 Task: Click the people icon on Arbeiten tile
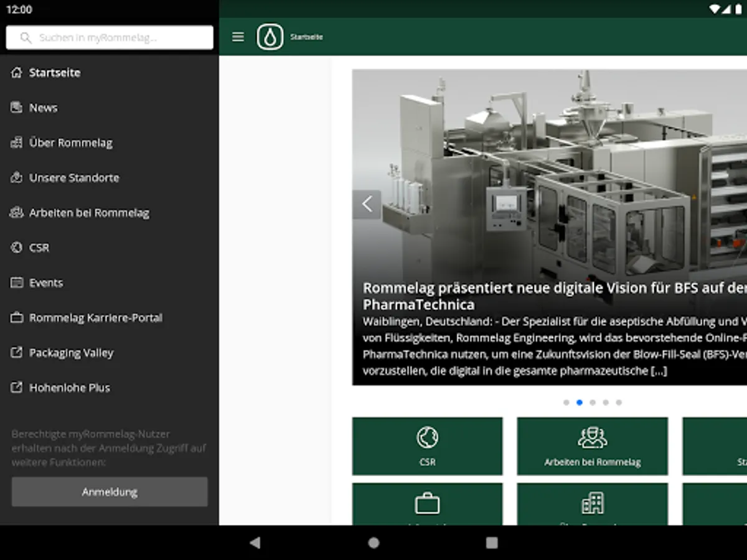pyautogui.click(x=592, y=437)
